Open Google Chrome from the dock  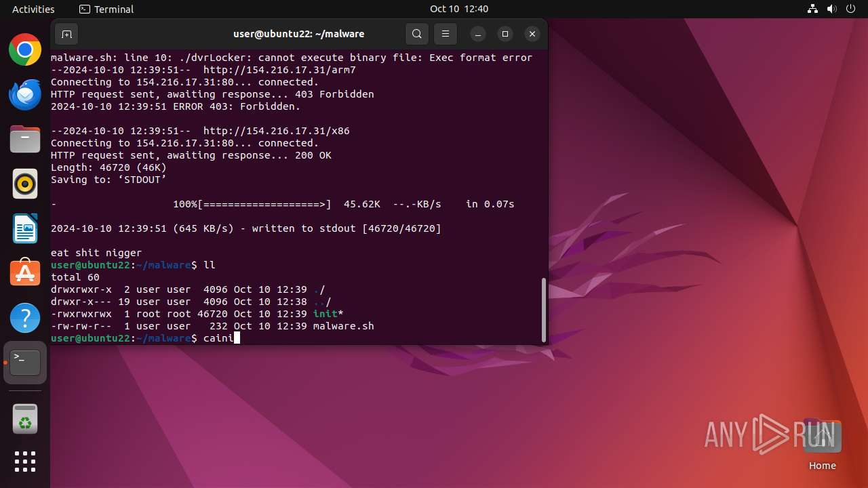(25, 50)
